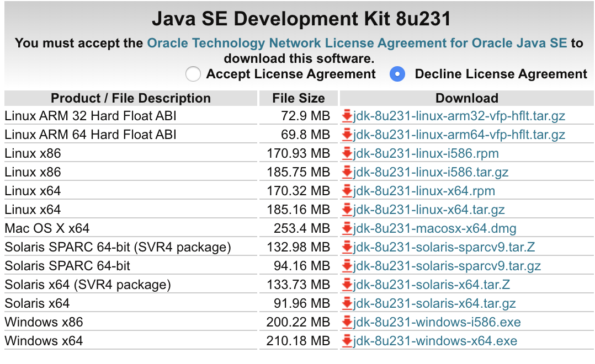The width and height of the screenshot is (595, 364).
Task: Click download arrow icon for jdk-8u231-solaris-x64.tar.gz
Action: pyautogui.click(x=347, y=303)
